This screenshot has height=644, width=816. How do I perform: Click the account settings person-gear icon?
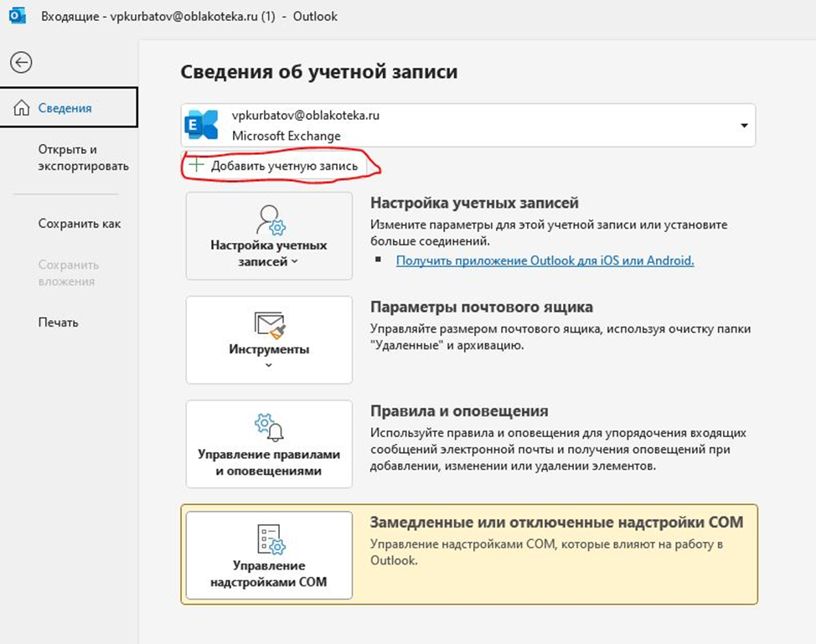tap(270, 220)
